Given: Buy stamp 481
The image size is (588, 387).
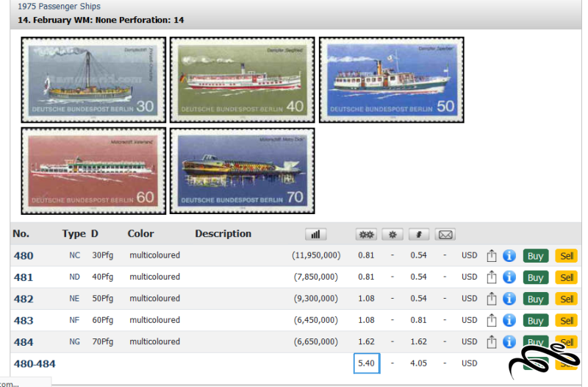Looking at the screenshot, I should point(536,277).
